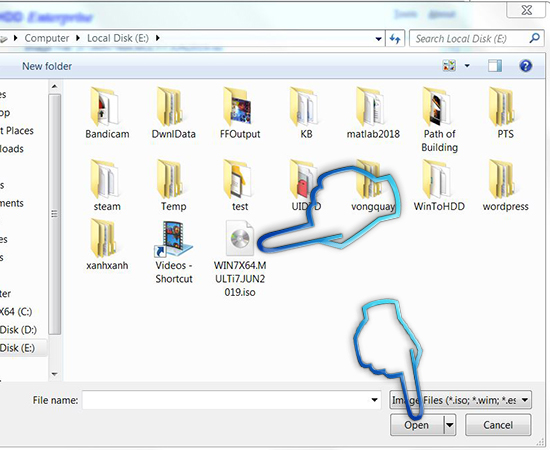The image size is (550, 450).
Task: Click the navigation pane scrollbar thumb
Action: click(54, 214)
